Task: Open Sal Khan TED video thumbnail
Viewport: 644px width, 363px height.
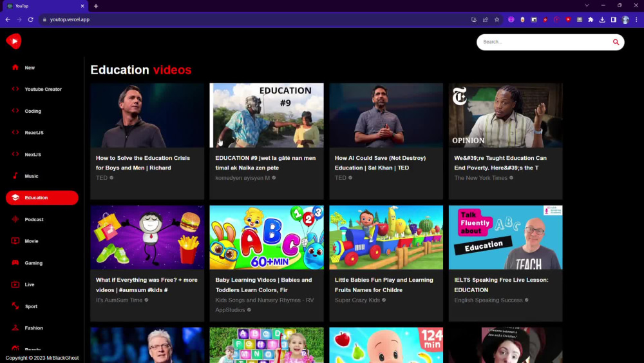Action: tap(386, 115)
